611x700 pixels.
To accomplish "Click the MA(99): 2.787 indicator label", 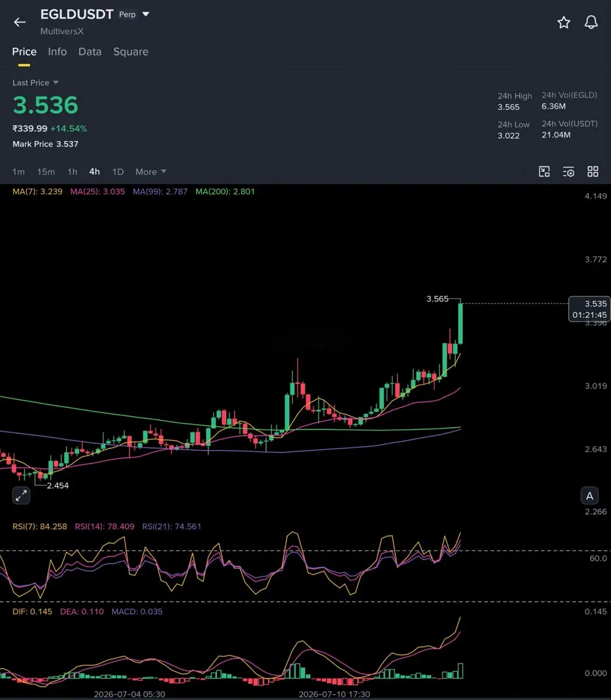I will point(160,191).
